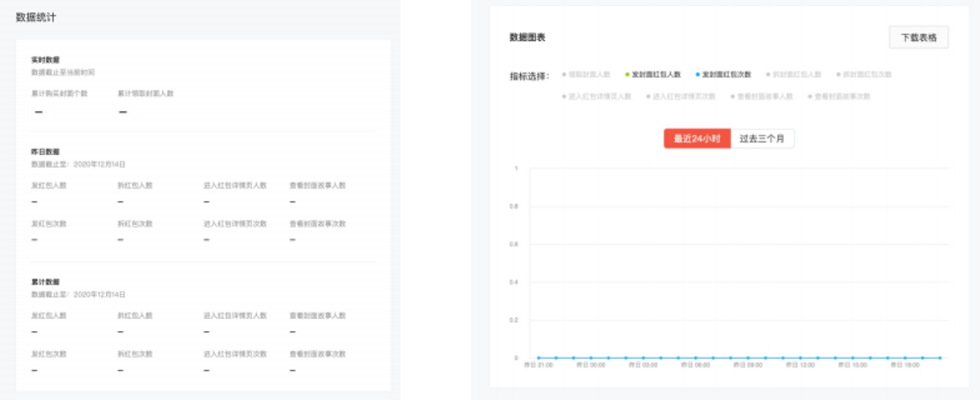Click 拆红包人数 label under 昨日数据

(135, 186)
